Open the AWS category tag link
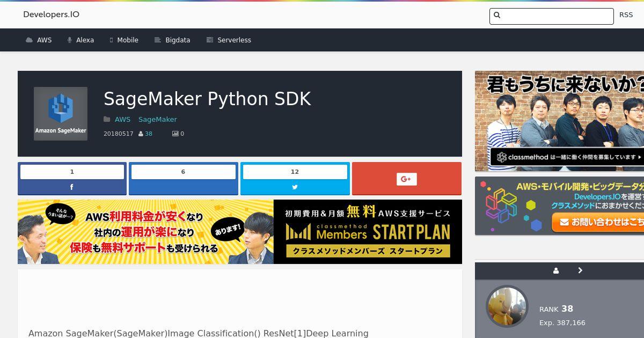The height and width of the screenshot is (338, 644). (122, 120)
